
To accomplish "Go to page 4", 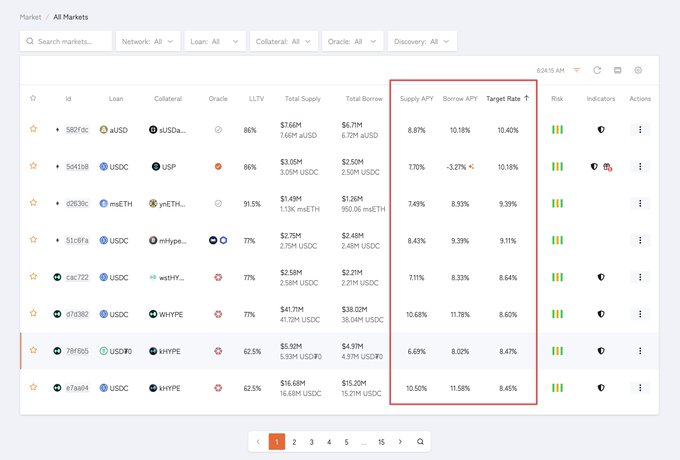I will pos(329,442).
